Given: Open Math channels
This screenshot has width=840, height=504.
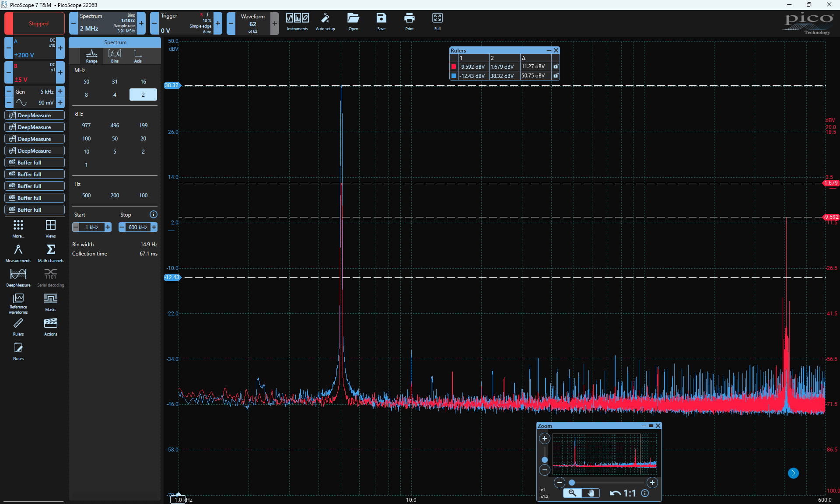Looking at the screenshot, I should tap(51, 253).
